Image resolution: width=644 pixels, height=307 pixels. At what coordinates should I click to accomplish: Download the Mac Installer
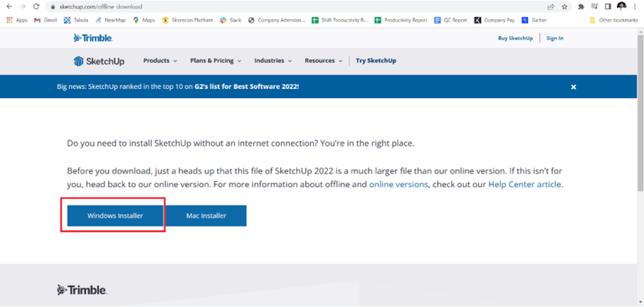[x=205, y=216]
